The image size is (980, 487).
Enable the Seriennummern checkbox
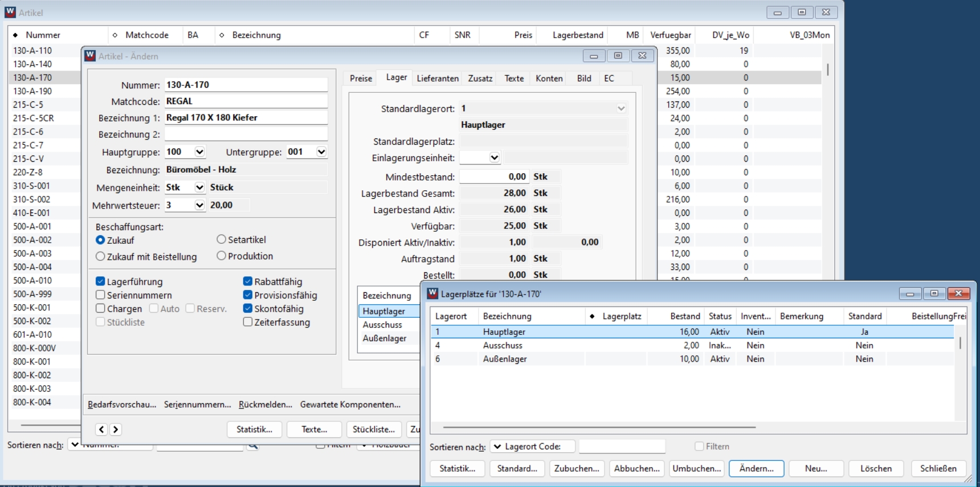100,295
